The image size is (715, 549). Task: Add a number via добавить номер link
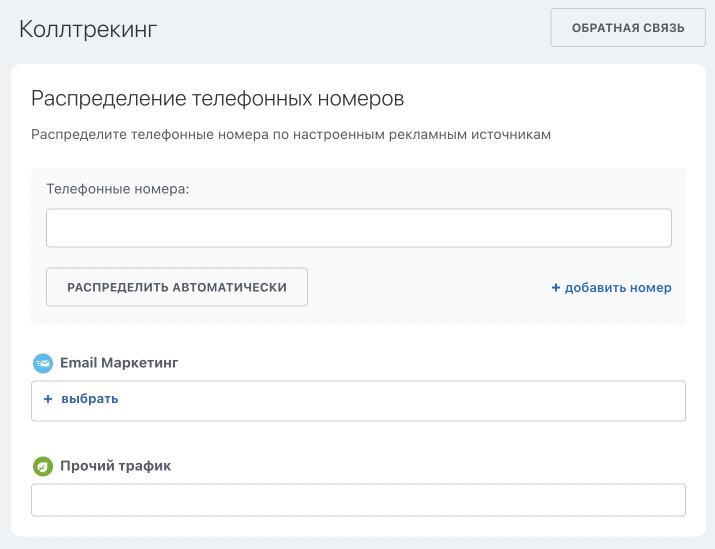point(617,288)
